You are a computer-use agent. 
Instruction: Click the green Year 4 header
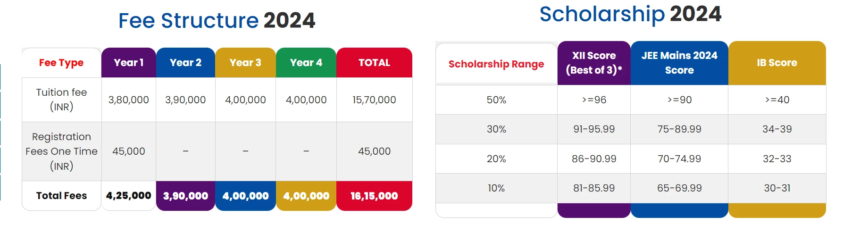[306, 63]
